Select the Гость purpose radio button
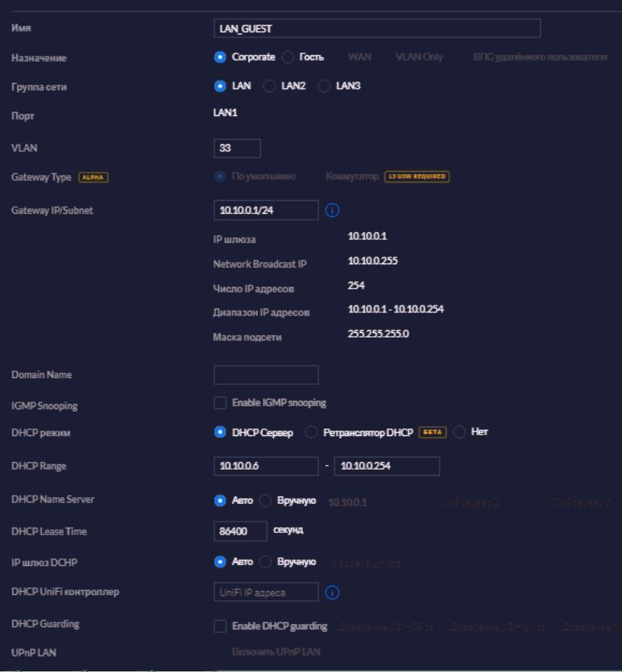Image resolution: width=622 pixels, height=672 pixels. pyautogui.click(x=288, y=57)
